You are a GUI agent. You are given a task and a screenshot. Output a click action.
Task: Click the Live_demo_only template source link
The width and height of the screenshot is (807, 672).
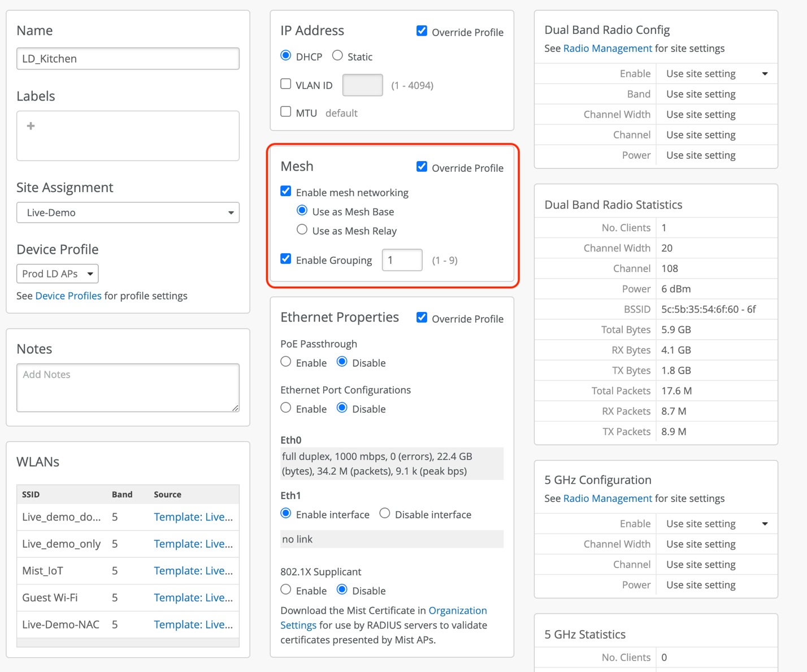tap(193, 544)
